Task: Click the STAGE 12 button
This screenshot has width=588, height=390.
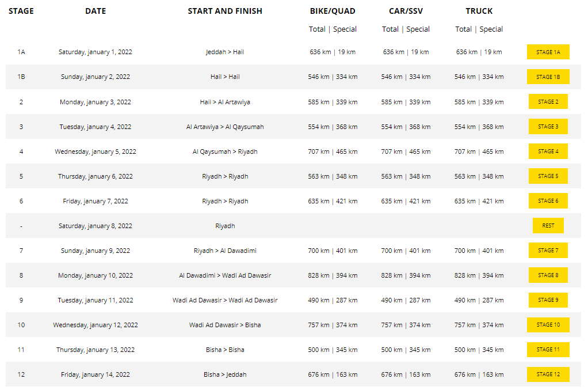Action: pyautogui.click(x=548, y=374)
